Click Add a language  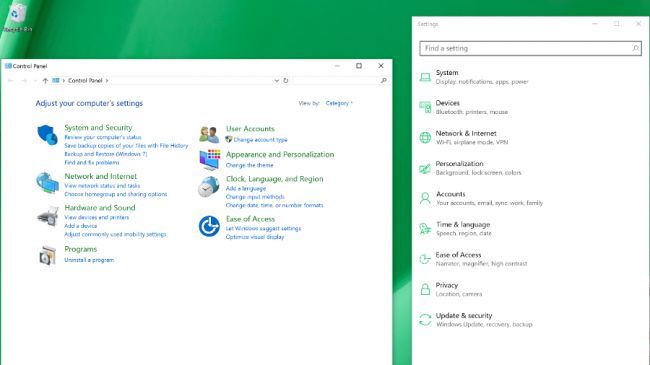246,188
